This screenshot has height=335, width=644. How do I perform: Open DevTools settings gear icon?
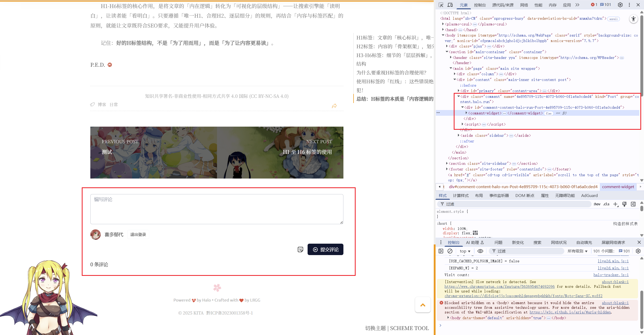[620, 5]
